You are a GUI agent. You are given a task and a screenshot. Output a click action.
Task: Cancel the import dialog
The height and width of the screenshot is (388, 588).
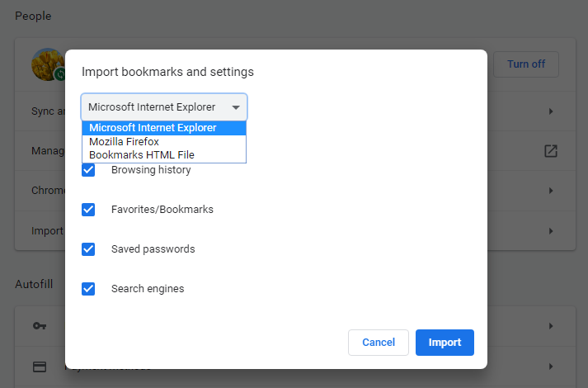pos(379,343)
